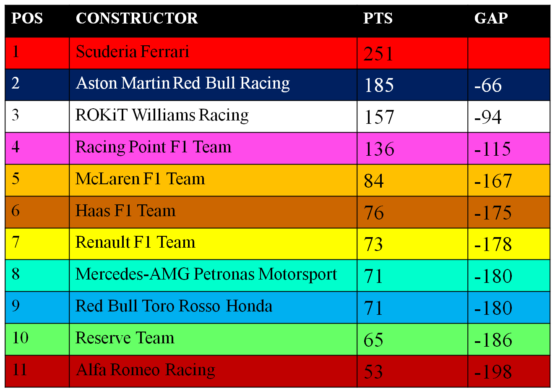Select the -66 gap value
Viewport: 555px width, 392px height.
click(x=488, y=85)
